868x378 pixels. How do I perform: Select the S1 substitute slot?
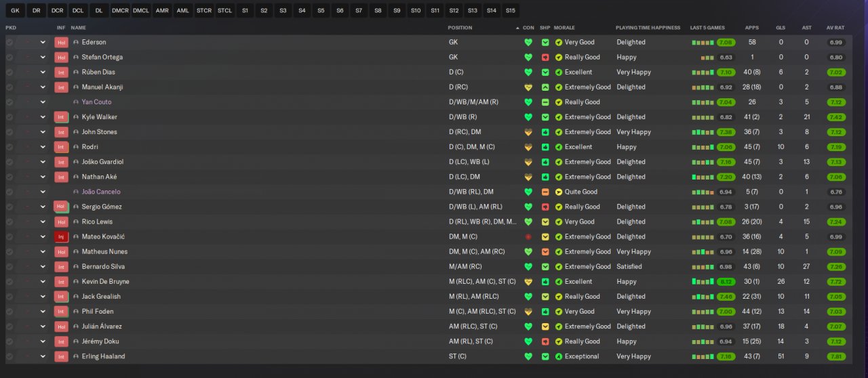coord(245,10)
